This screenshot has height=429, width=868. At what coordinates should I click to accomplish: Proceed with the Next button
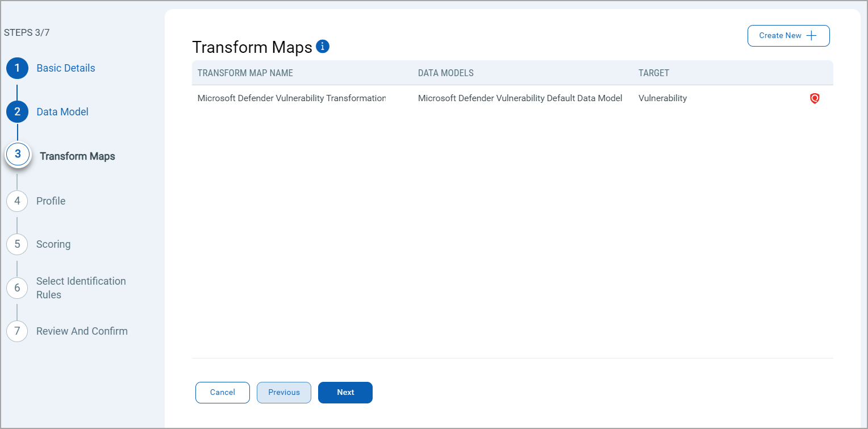coord(345,392)
